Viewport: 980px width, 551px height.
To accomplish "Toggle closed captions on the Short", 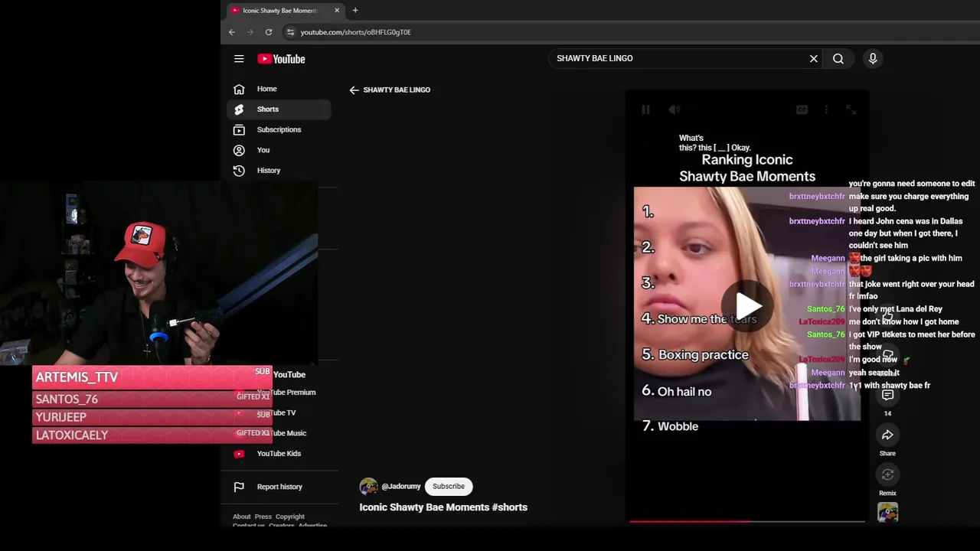I will tap(802, 110).
